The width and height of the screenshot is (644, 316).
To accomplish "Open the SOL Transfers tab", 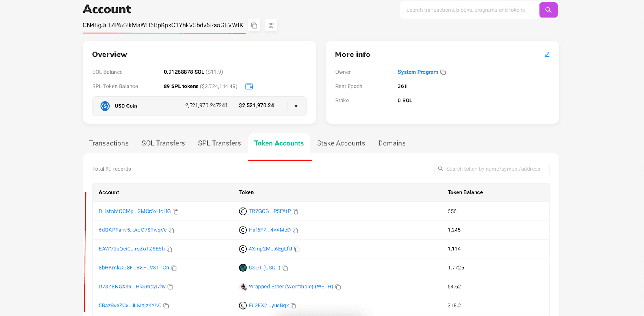I will (163, 143).
